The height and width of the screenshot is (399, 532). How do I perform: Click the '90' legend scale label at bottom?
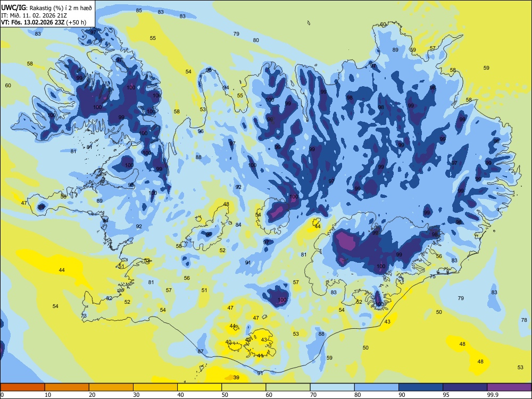[402, 395]
